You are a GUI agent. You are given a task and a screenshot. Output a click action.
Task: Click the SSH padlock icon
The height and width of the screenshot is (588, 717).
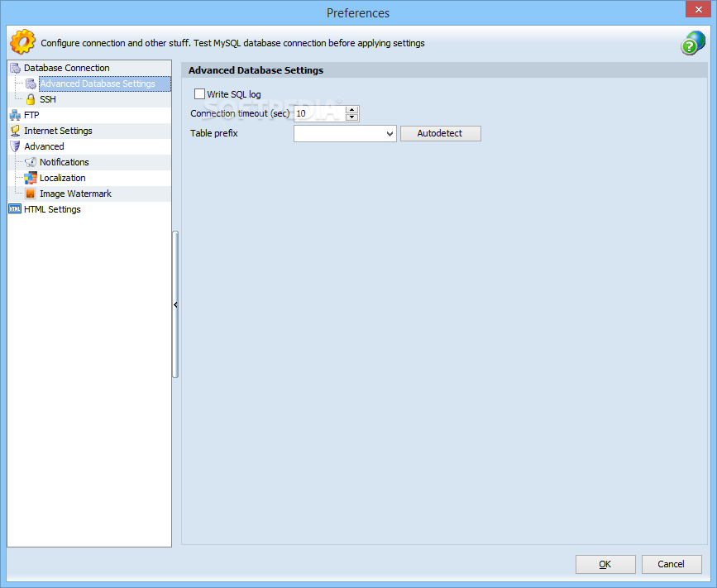[31, 99]
